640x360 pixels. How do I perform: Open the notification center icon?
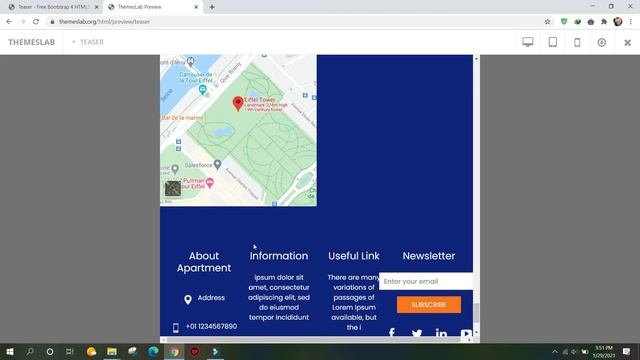pos(627,351)
